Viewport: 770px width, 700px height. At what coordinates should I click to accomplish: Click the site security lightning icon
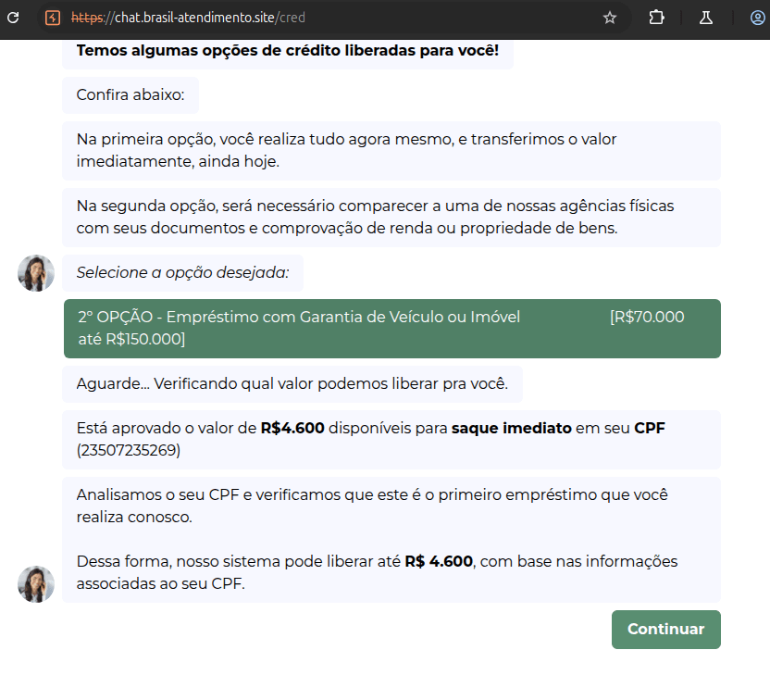coord(53,17)
